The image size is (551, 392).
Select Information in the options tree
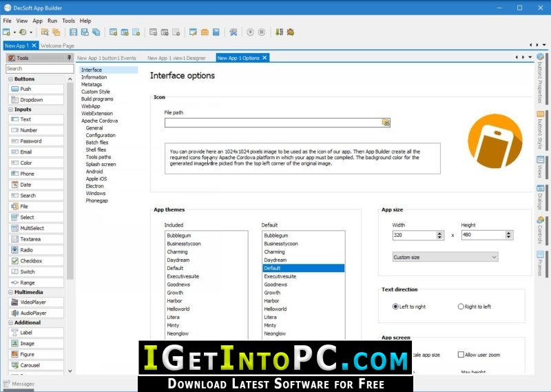click(94, 77)
